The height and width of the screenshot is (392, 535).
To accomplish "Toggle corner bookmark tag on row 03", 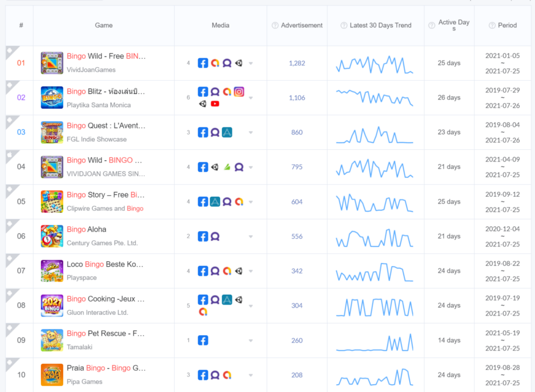I will [11, 120].
